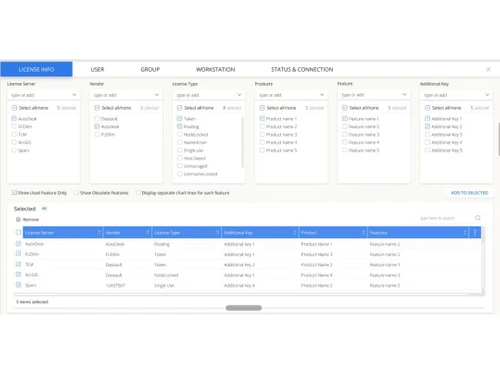Click the Remove button label

pyautogui.click(x=31, y=220)
